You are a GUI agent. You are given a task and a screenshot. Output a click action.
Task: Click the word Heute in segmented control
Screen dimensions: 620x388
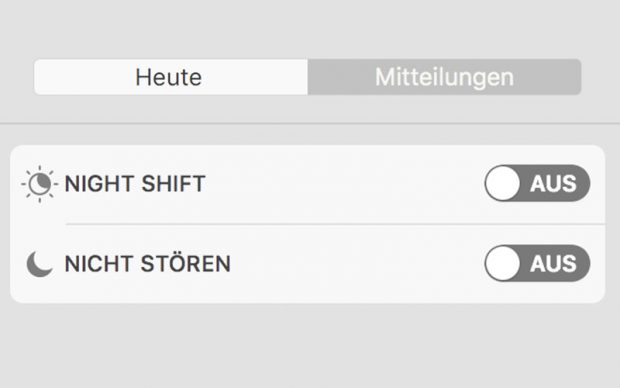click(x=169, y=77)
